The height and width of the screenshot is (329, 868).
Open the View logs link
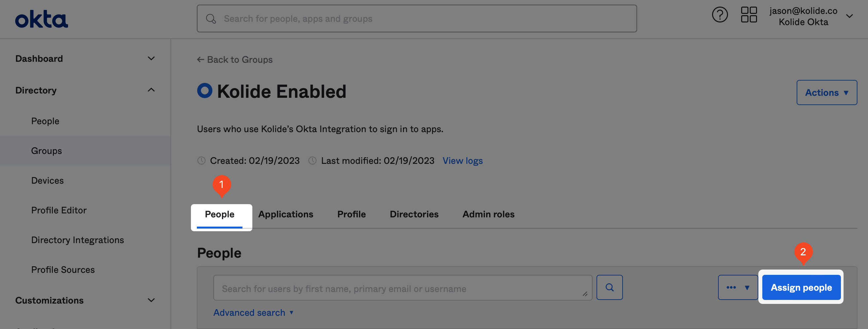(x=462, y=161)
